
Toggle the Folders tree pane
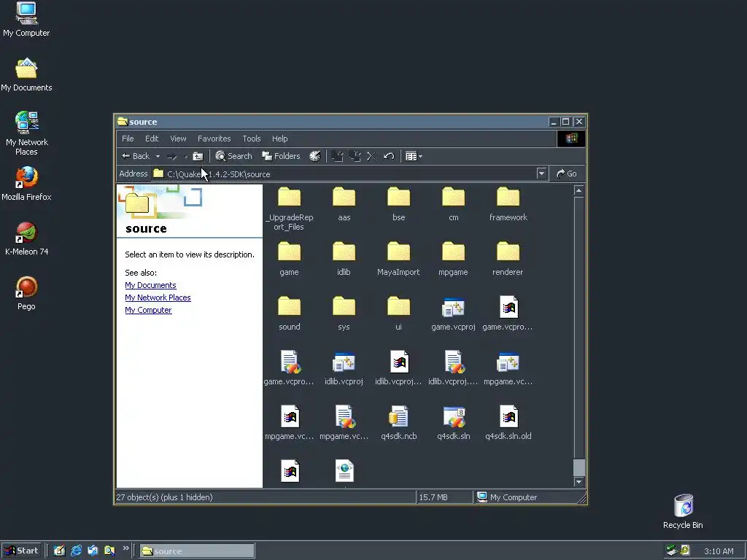click(281, 156)
